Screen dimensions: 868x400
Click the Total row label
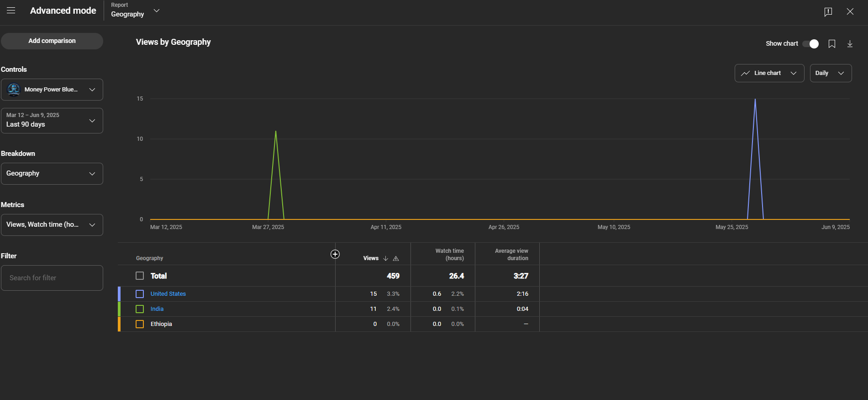click(x=159, y=276)
